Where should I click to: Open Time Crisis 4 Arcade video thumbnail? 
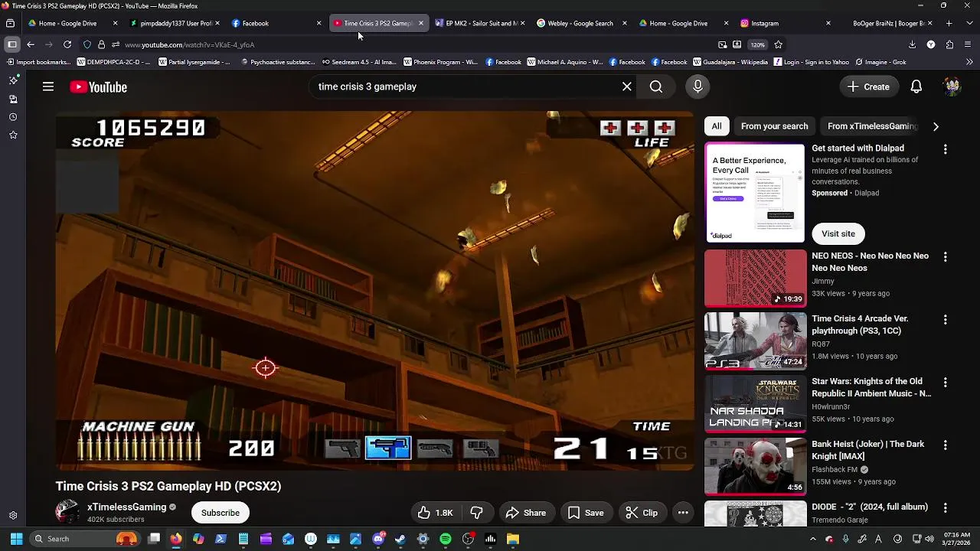coord(756,341)
